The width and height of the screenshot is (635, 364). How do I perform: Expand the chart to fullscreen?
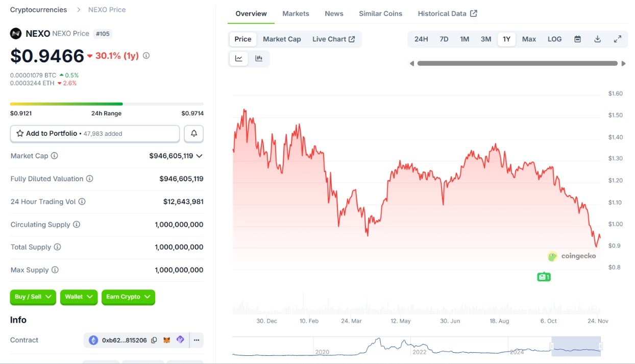[x=617, y=39]
